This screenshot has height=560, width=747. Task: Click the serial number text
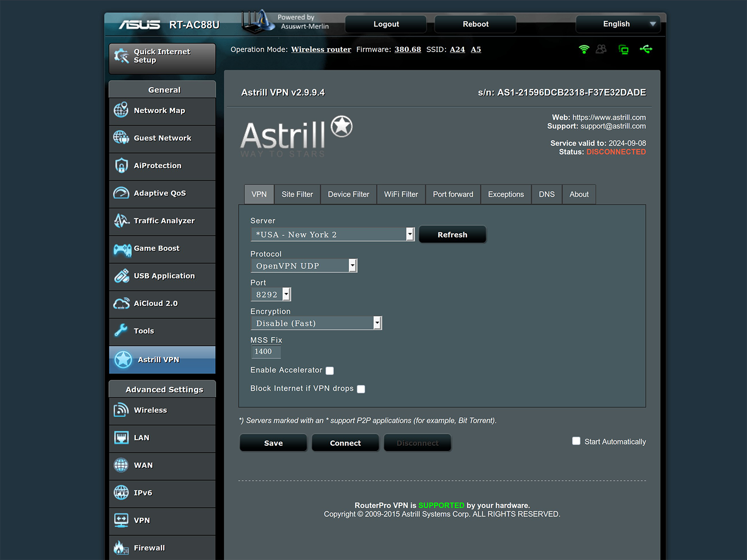pos(562,92)
